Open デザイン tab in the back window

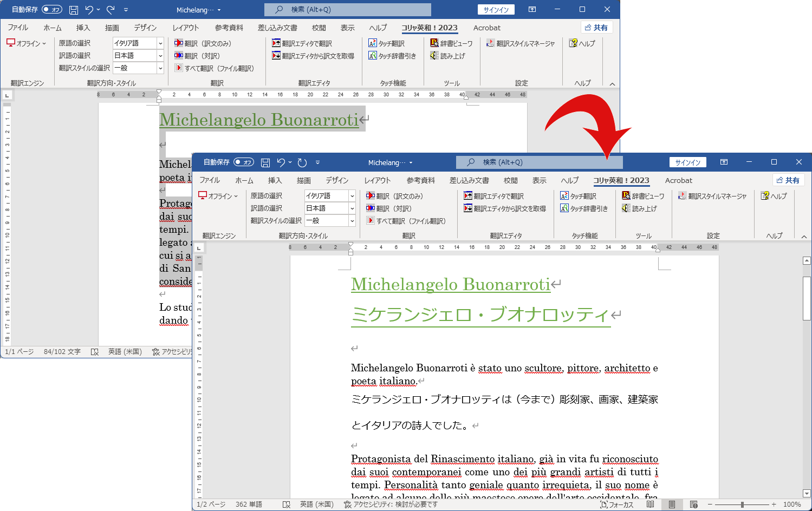tap(146, 28)
